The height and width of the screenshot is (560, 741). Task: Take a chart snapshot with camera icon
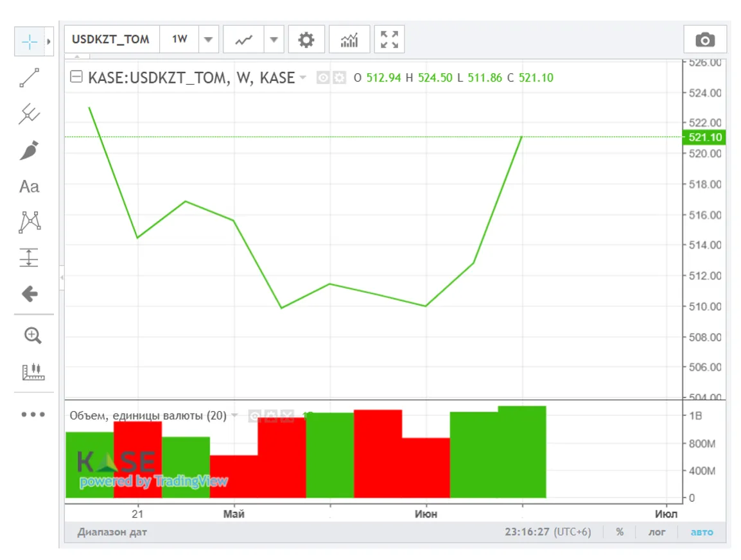(704, 40)
